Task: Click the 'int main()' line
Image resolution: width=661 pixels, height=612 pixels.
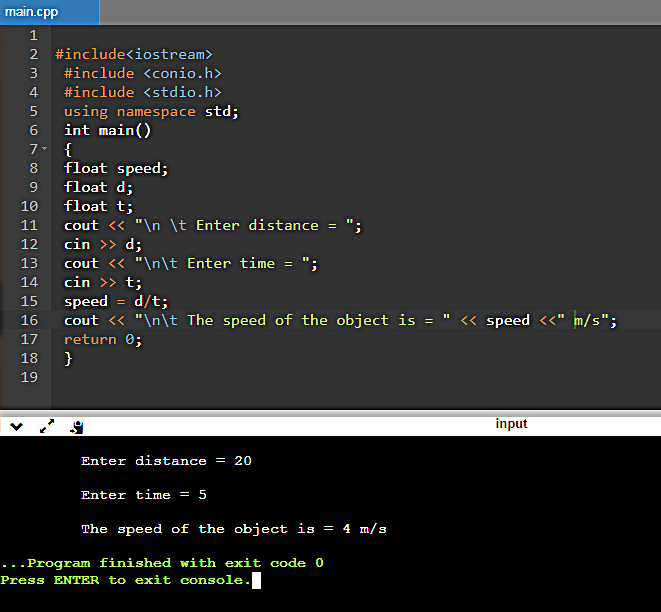Action: [107, 130]
